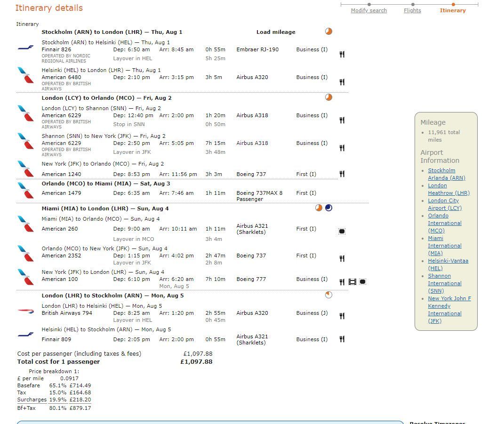Open Helsinki-Vantaa (HEL) airport link
504x424 pixels.
pyautogui.click(x=448, y=264)
